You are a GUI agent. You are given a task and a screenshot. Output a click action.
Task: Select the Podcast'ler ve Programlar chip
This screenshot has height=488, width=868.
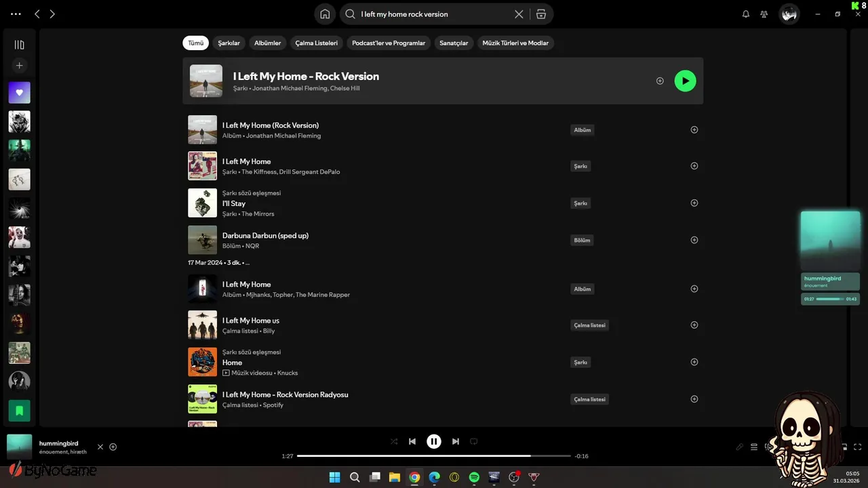point(389,43)
